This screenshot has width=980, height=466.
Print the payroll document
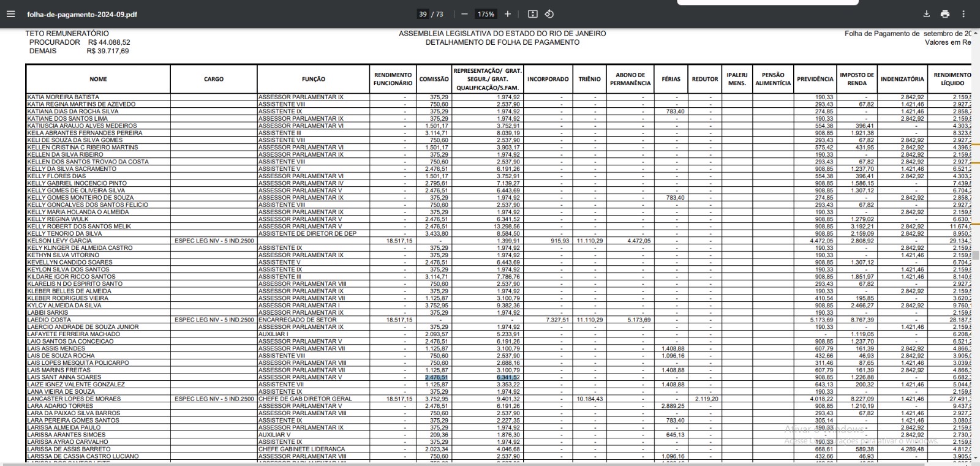(x=945, y=13)
